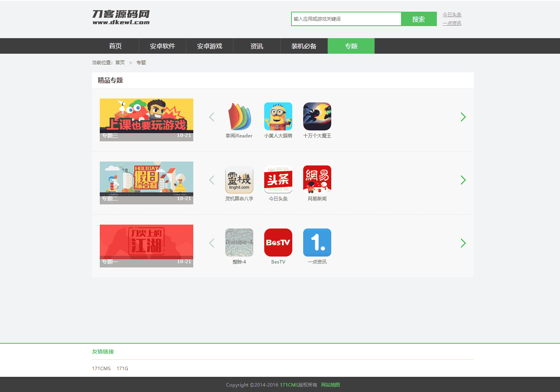This screenshot has width=560, height=392.
Task: Open the 装机必备 navigation tab
Action: pos(304,46)
